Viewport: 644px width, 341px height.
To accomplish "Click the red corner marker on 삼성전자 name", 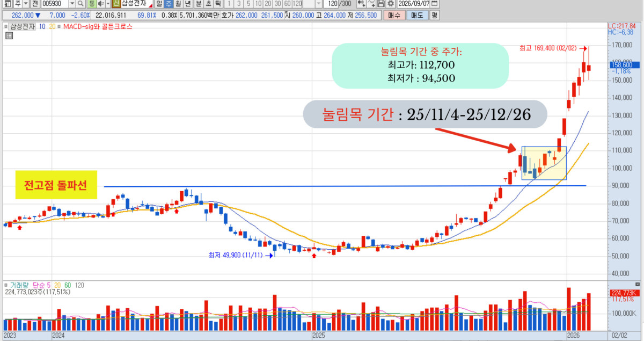I will click(150, 5).
